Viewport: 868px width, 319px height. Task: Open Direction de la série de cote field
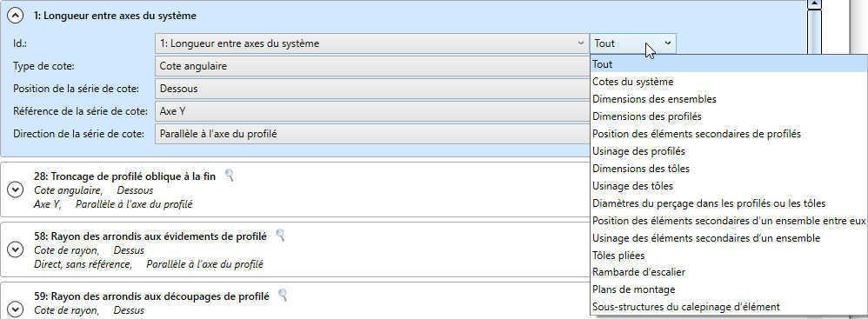(372, 133)
